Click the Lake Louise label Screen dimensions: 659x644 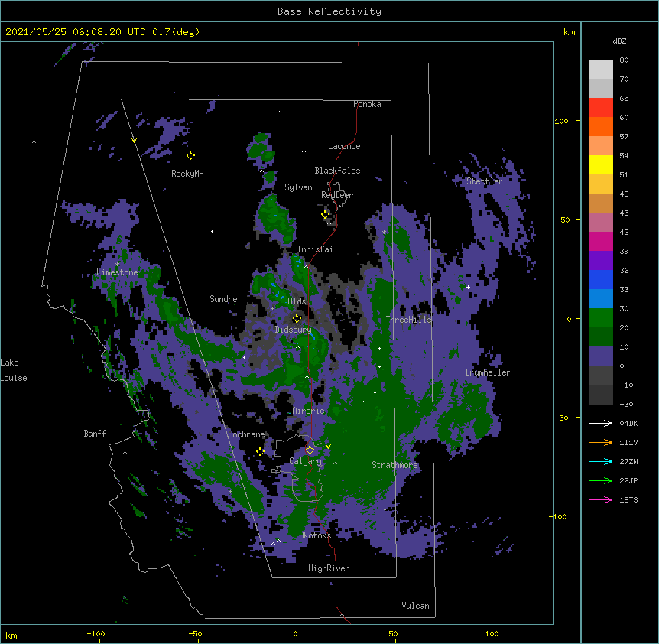point(14,370)
